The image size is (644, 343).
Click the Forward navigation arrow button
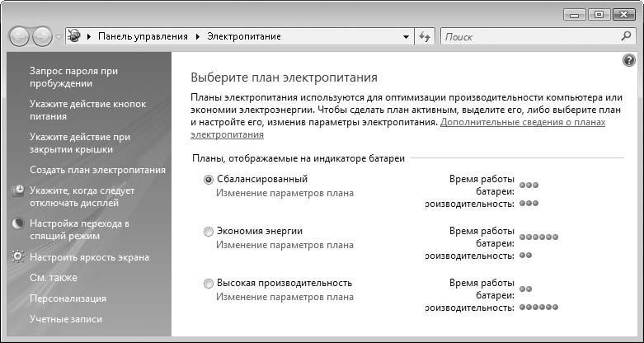click(42, 36)
